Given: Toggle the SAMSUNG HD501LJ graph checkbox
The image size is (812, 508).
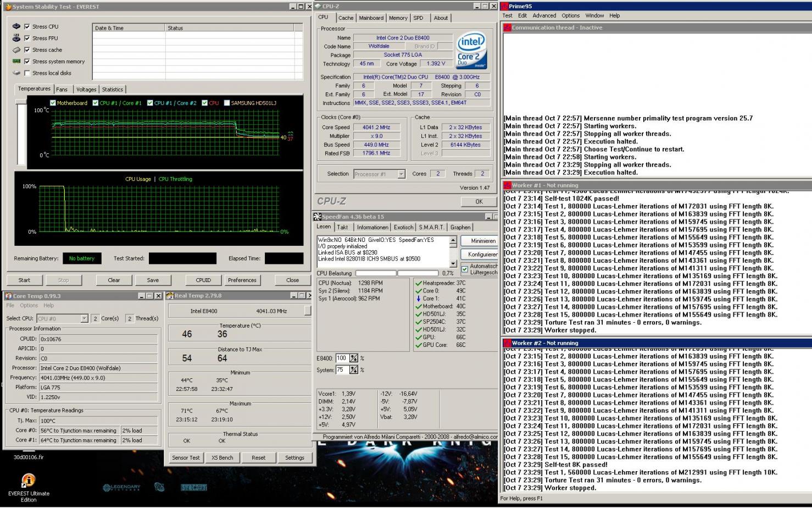Looking at the screenshot, I should 226,103.
